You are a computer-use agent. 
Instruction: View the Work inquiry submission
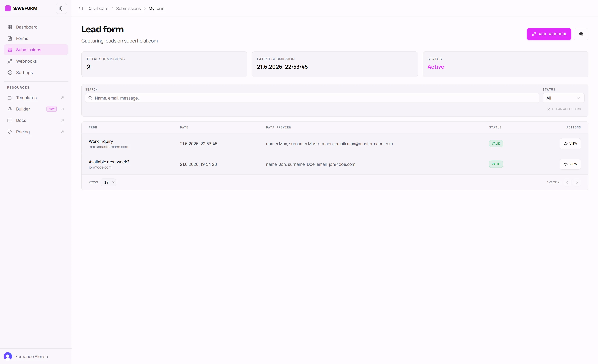point(570,144)
